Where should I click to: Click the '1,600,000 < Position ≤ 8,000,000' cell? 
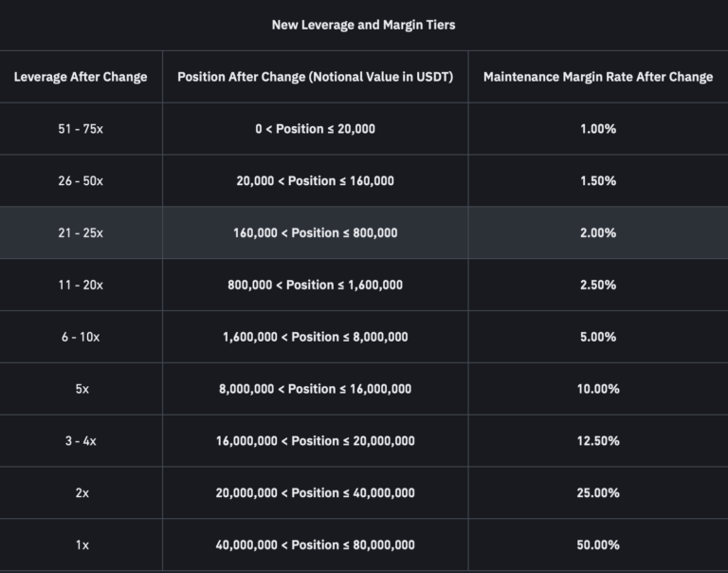click(x=315, y=337)
